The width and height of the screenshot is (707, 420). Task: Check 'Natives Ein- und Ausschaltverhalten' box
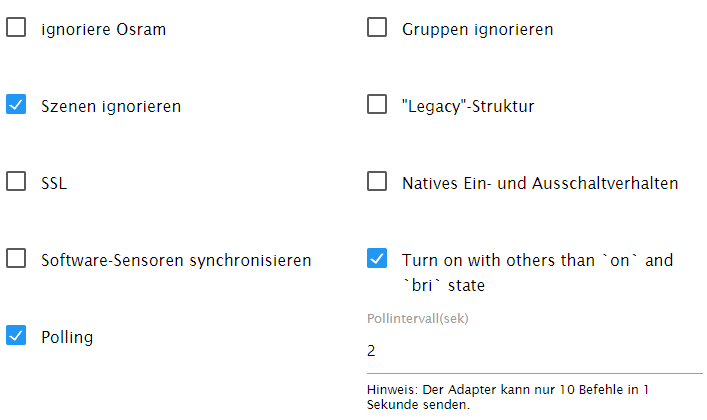377,181
